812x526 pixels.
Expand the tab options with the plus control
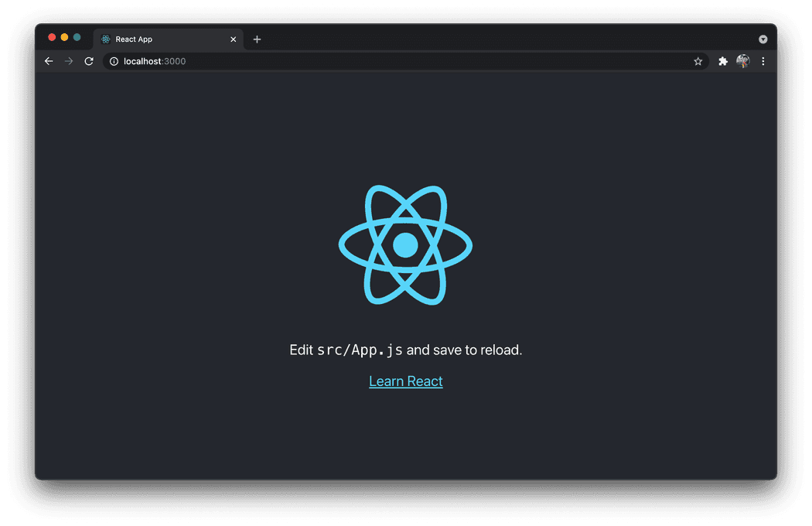257,39
